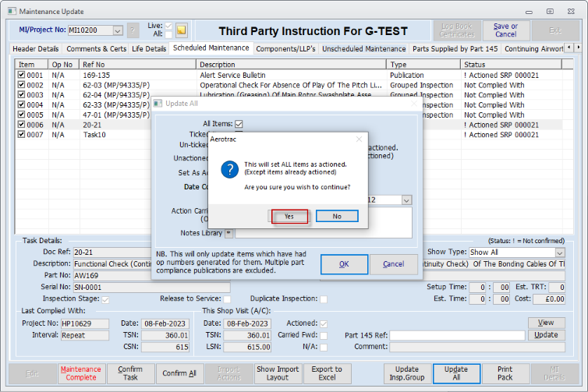588x392 pixels.
Task: Toggle the All Items checkbox
Action: pos(239,124)
